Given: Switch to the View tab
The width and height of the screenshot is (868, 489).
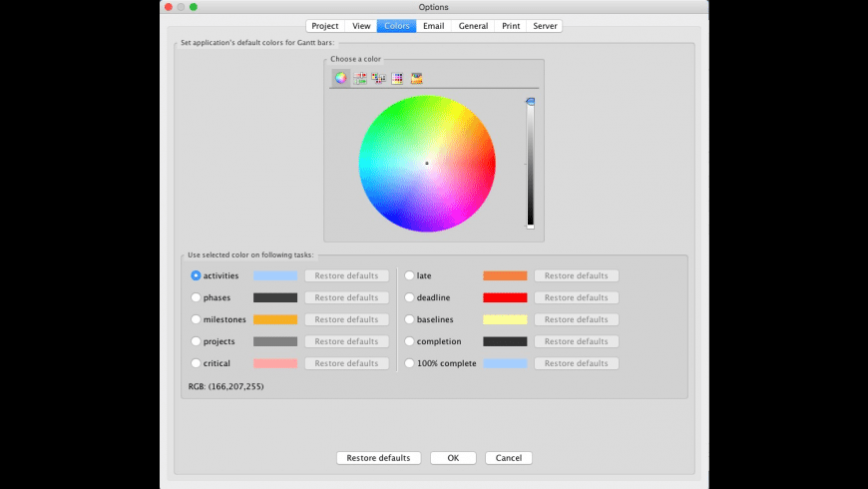Looking at the screenshot, I should click(x=361, y=26).
